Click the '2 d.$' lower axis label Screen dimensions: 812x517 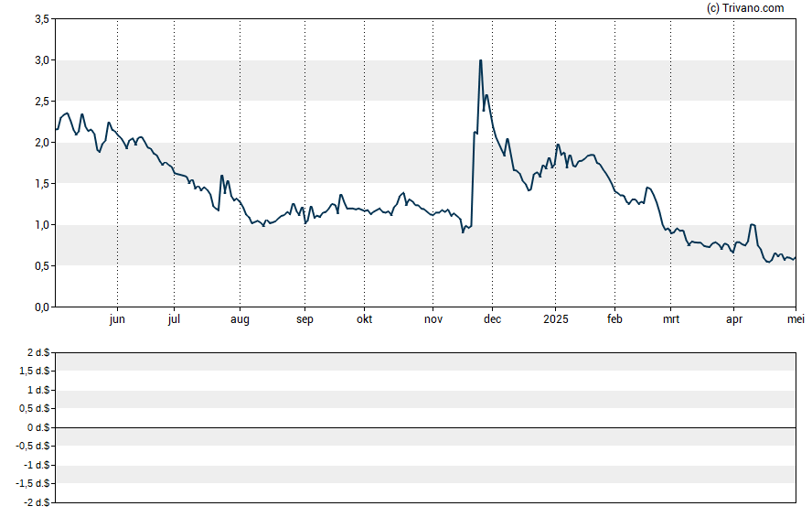tap(38, 353)
